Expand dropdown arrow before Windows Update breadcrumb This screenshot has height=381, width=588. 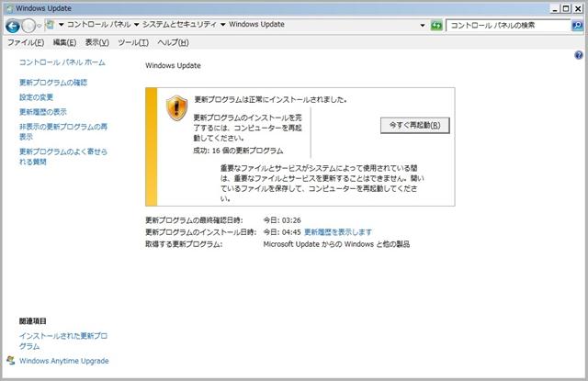222,25
